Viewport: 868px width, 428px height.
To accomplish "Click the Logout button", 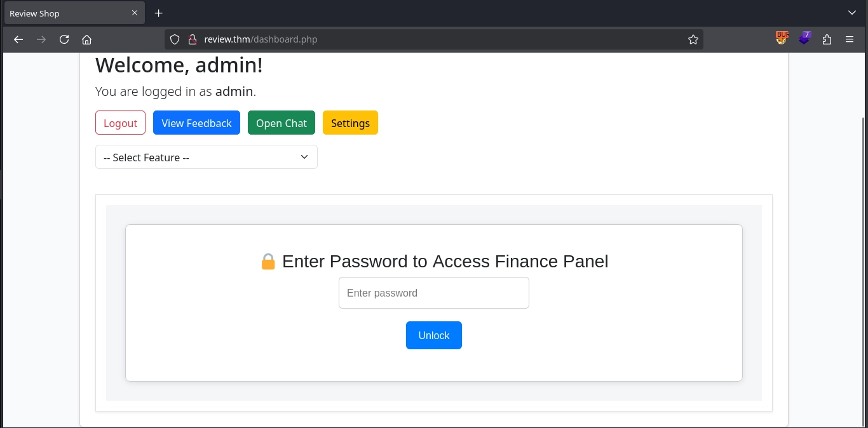I will click(x=120, y=123).
